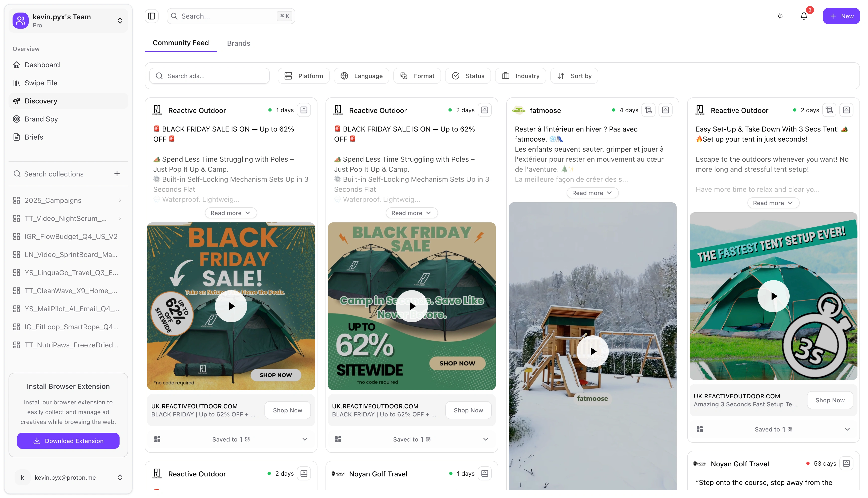
Task: Open notifications bell icon
Action: point(804,16)
